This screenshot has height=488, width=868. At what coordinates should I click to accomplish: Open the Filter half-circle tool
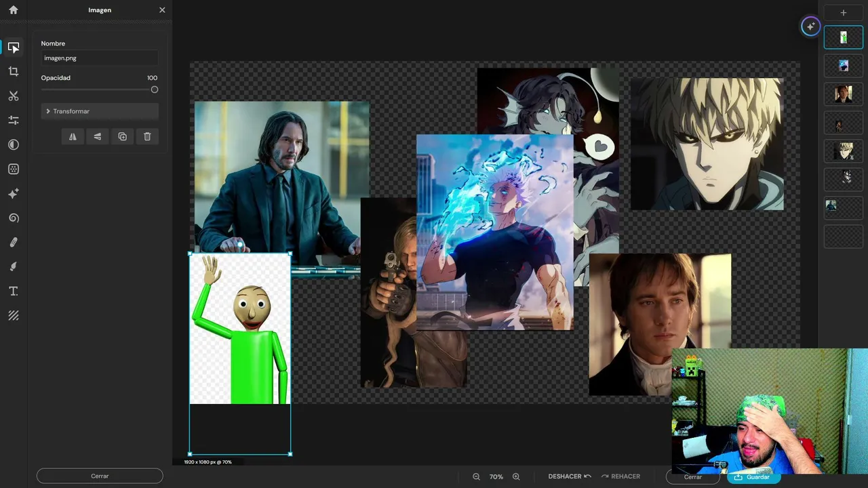14,144
